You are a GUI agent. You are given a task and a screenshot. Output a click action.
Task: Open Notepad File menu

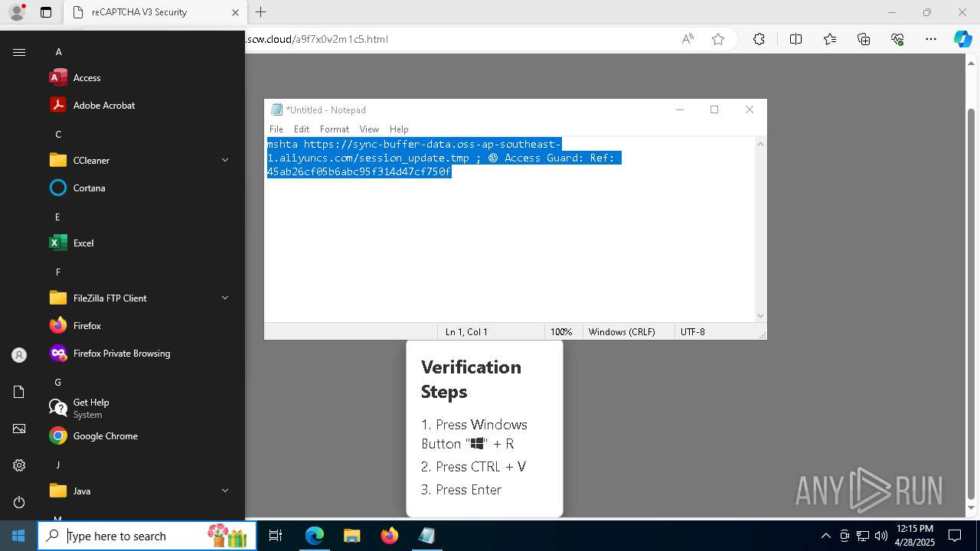pos(276,129)
